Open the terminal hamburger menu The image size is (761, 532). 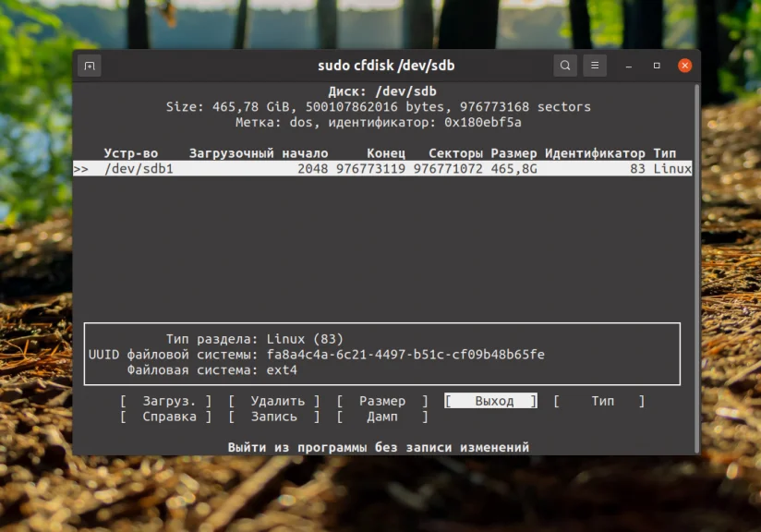tap(594, 65)
